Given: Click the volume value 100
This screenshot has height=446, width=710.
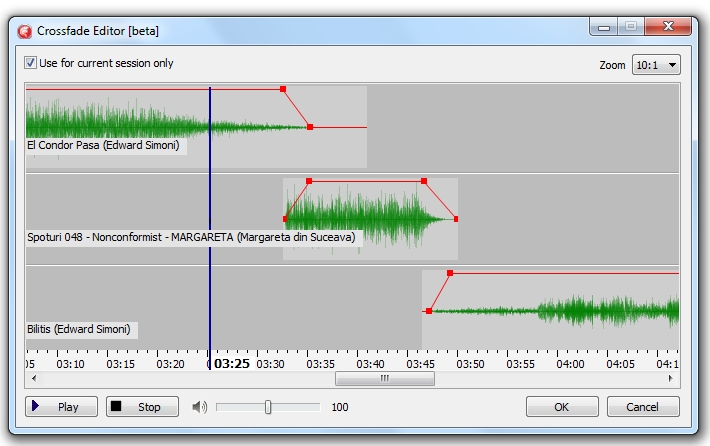Looking at the screenshot, I should 340,407.
